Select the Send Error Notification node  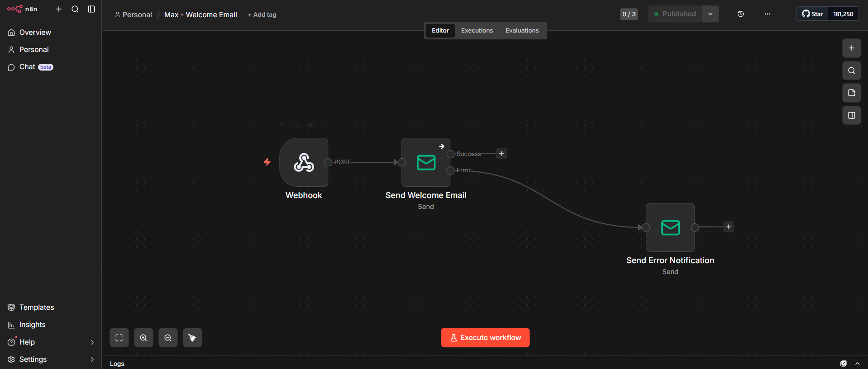tap(670, 227)
